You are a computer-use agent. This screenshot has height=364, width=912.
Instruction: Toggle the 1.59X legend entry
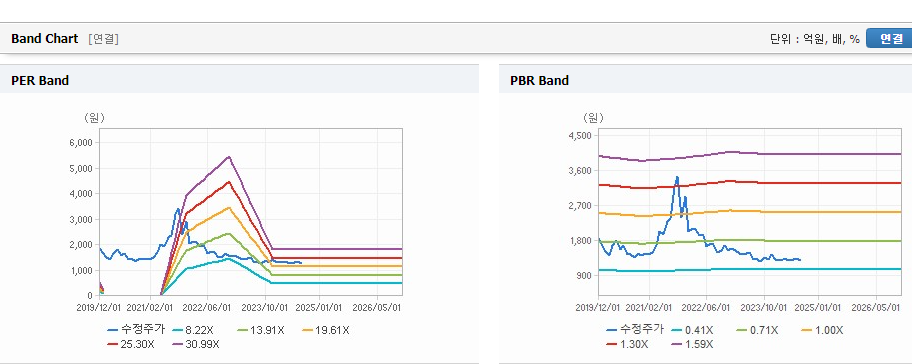coord(692,344)
